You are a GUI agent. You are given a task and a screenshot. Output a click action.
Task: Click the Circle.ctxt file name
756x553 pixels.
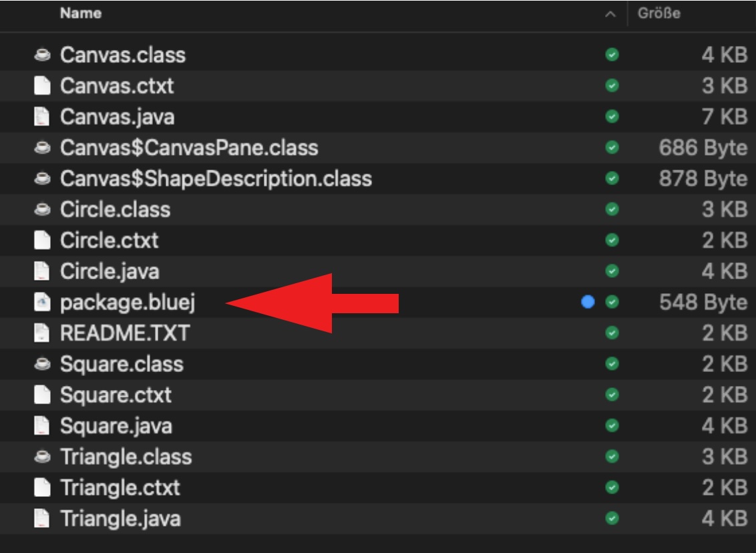pyautogui.click(x=109, y=240)
